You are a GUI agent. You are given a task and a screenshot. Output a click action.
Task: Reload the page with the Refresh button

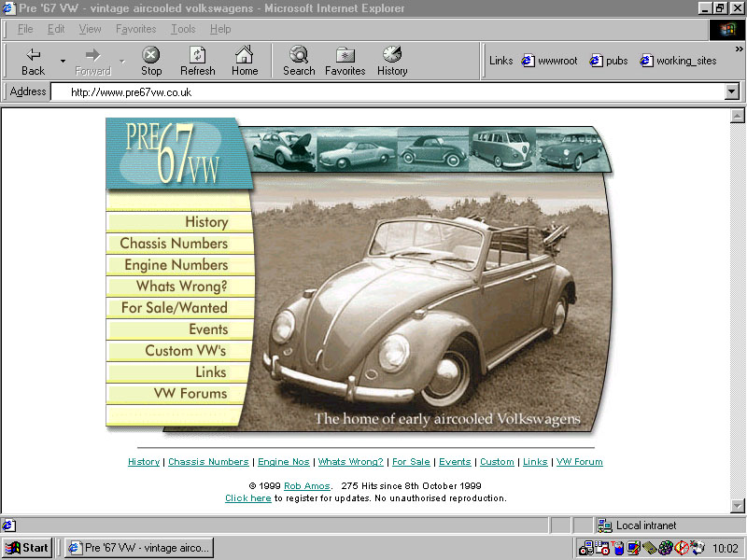[198, 62]
